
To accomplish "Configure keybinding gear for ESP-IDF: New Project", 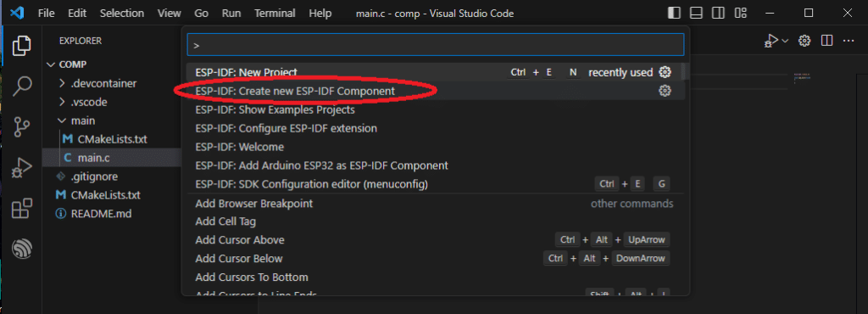I will (x=665, y=72).
